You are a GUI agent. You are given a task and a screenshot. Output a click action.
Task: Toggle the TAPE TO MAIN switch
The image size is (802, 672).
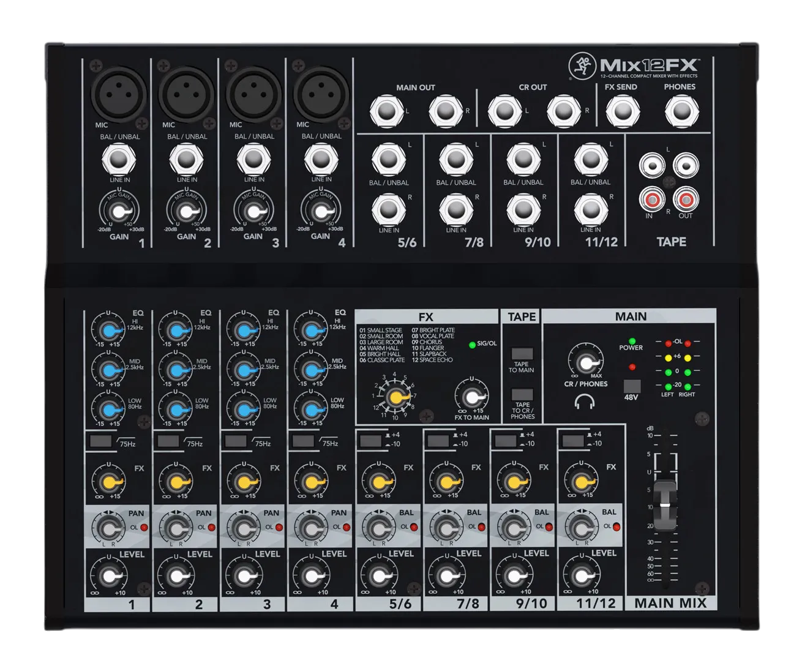coord(522,354)
